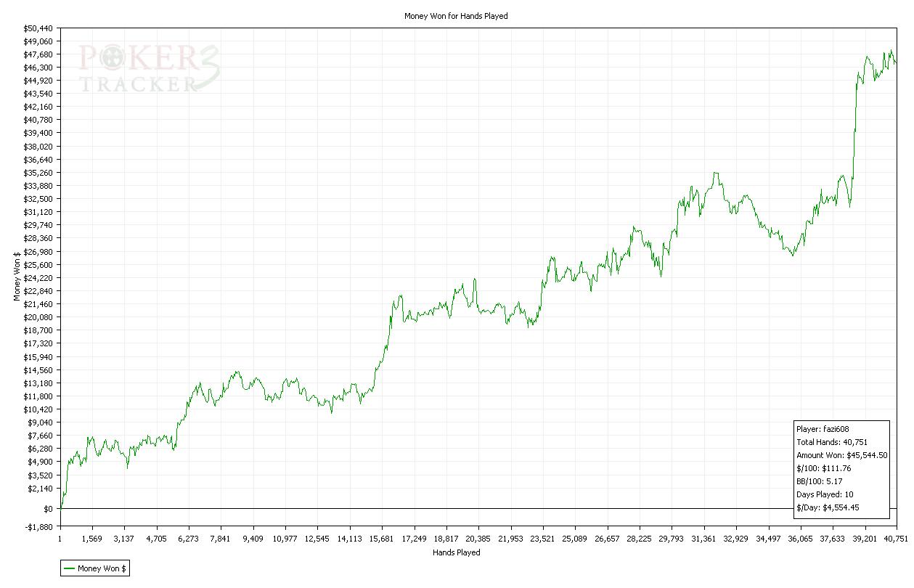Click the '40,751' final x-axis tick label
The width and height of the screenshot is (914, 588).
tap(894, 539)
